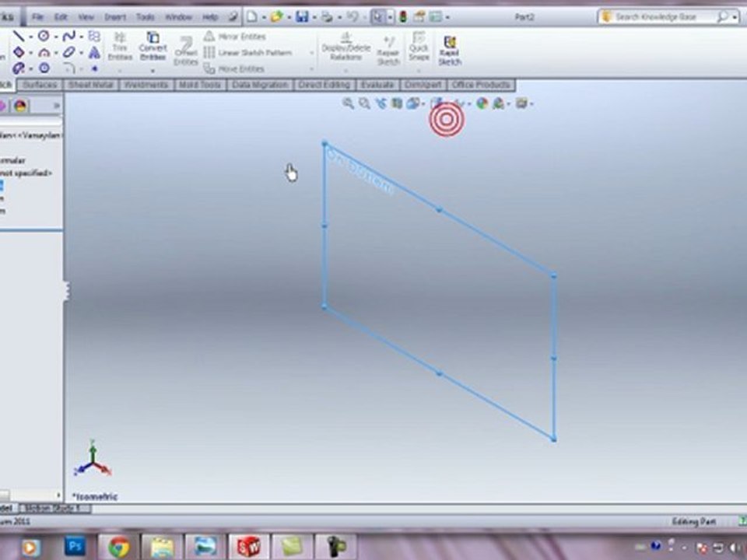
Task: Toggle Rapid Sketch
Action: click(450, 51)
